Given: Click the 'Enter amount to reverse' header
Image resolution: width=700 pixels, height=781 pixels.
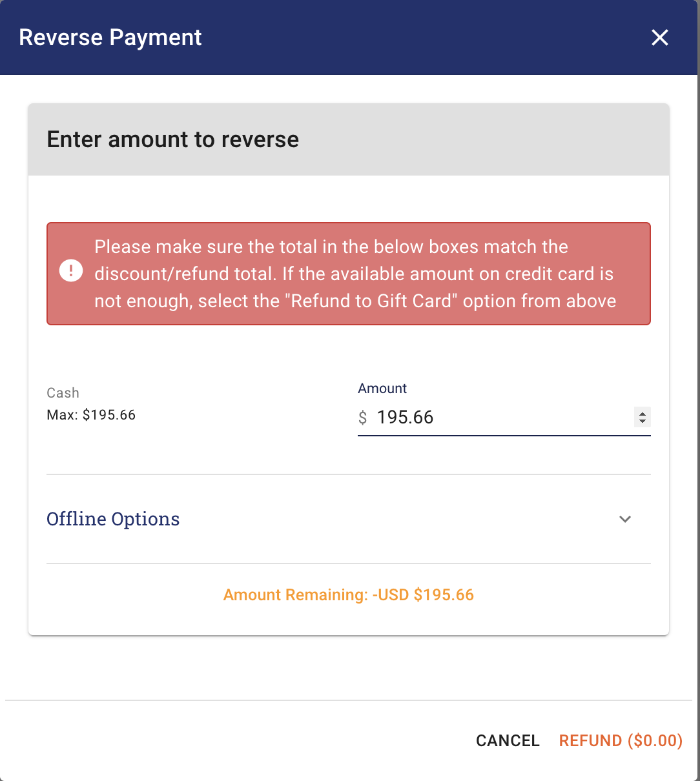Looking at the screenshot, I should [x=173, y=139].
